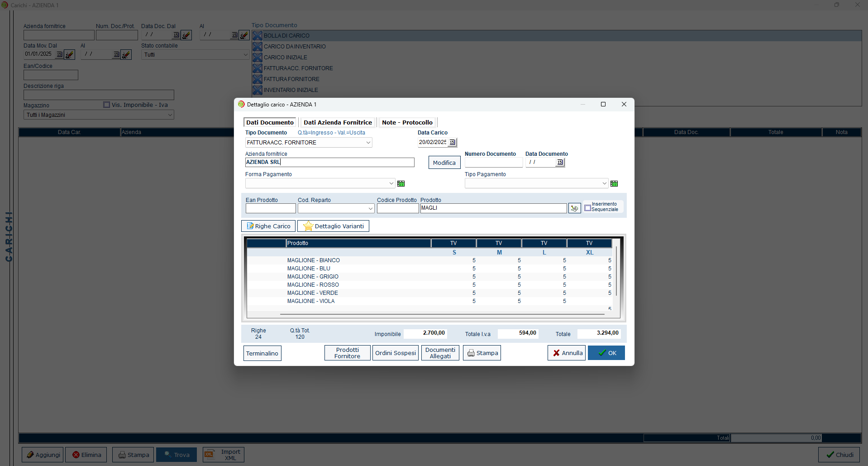The width and height of the screenshot is (868, 466).
Task: Click the Dettaglio Varianti star button
Action: coord(333,226)
